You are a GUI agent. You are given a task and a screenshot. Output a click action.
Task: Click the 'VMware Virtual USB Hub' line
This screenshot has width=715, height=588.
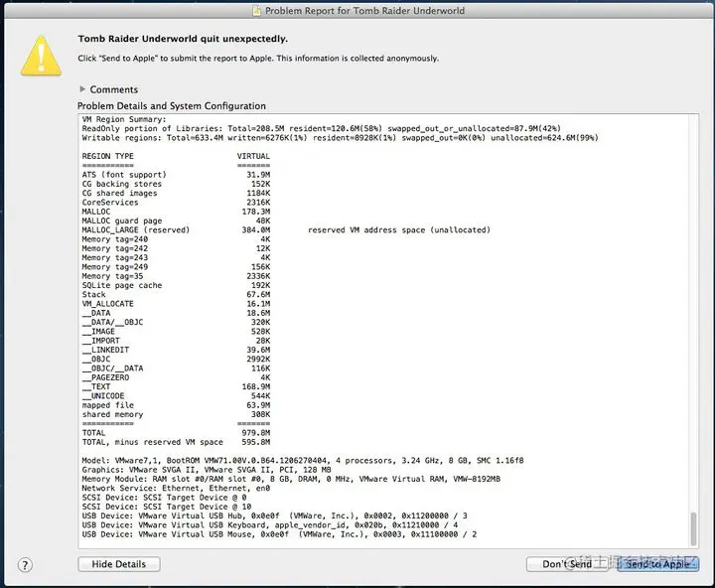click(274, 515)
